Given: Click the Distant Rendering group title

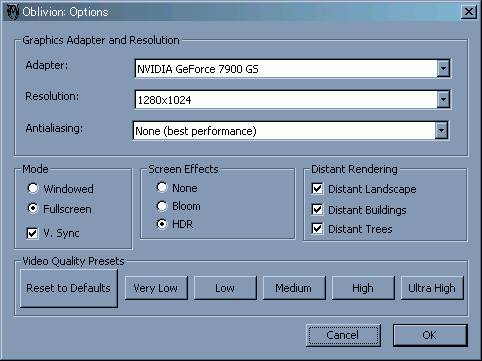Looking at the screenshot, I should click(x=354, y=169).
